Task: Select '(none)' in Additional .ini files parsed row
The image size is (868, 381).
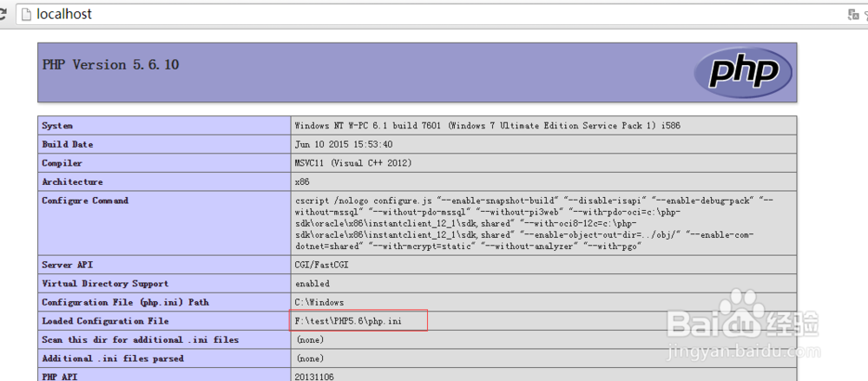Action: (311, 358)
